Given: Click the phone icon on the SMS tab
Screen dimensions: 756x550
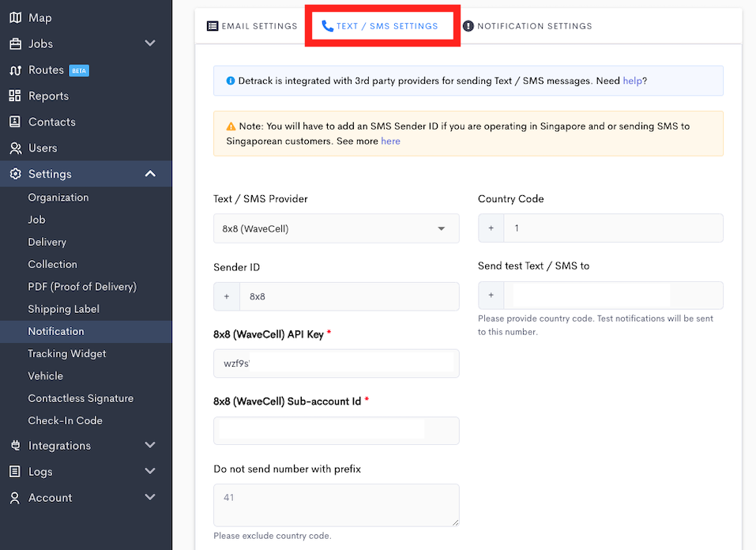Looking at the screenshot, I should click(328, 25).
